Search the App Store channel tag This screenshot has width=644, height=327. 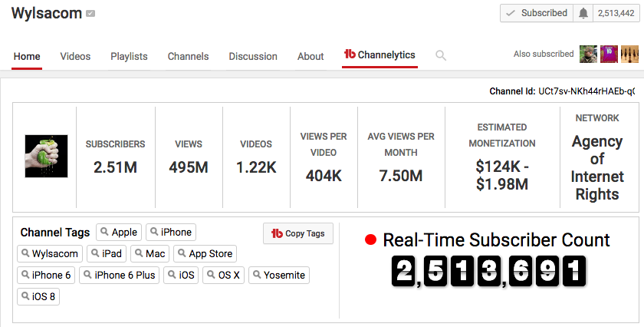205,253
